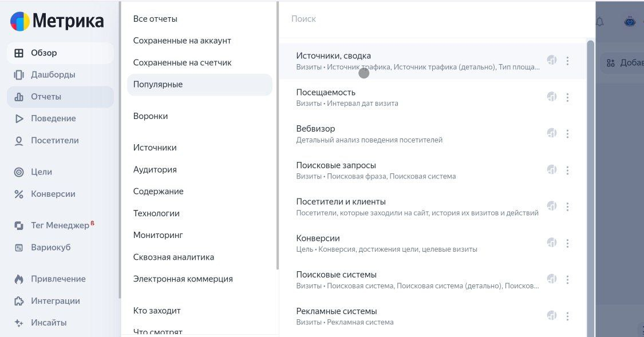Click the notifications bell icon

point(600,22)
